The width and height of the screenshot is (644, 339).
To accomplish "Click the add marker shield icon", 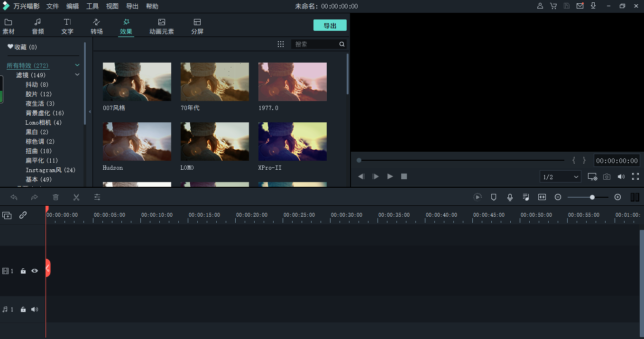I will (493, 197).
